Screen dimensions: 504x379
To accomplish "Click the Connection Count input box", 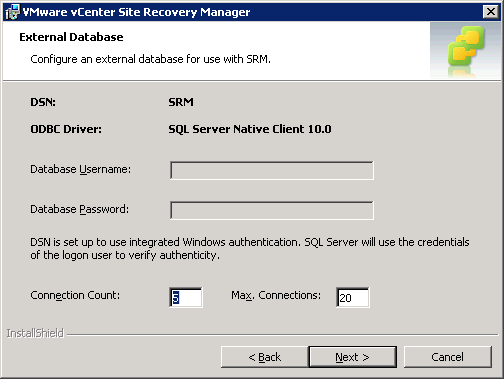I will pyautogui.click(x=186, y=297).
